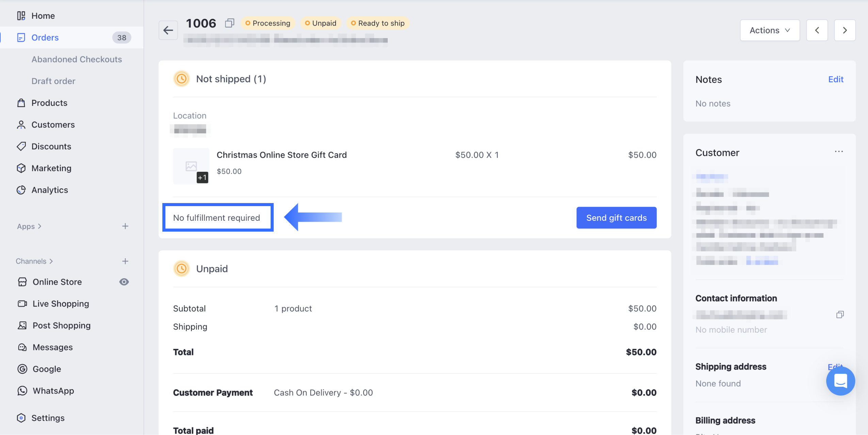Open Abandoned Checkouts in sidebar

point(77,59)
